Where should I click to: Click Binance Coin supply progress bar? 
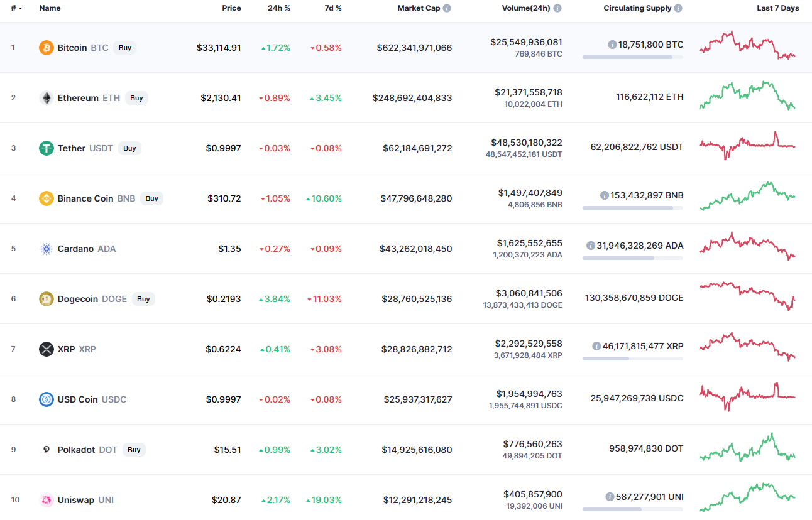pyautogui.click(x=633, y=208)
